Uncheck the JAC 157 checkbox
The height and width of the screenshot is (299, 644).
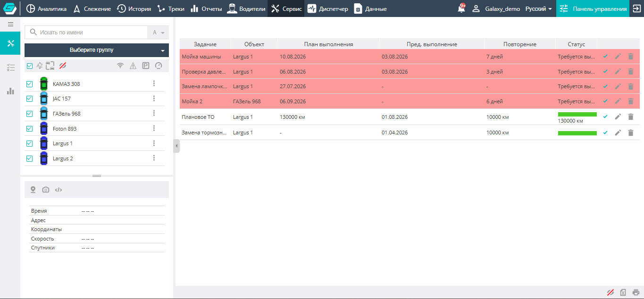[30, 99]
